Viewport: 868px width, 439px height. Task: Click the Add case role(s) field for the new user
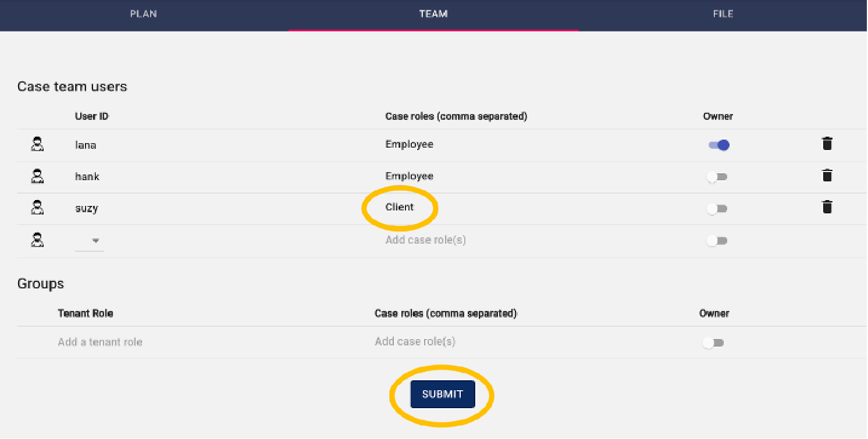425,240
